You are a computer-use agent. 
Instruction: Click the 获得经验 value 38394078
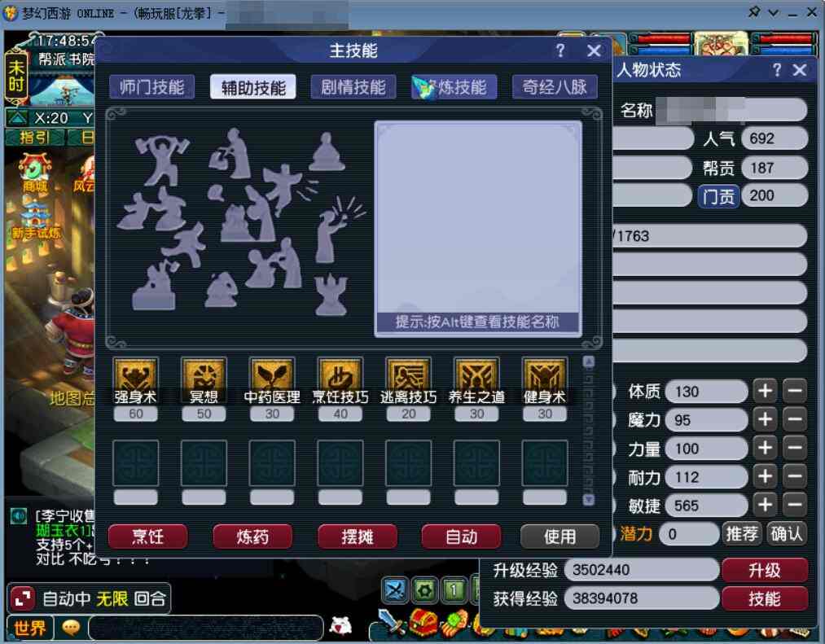pyautogui.click(x=641, y=598)
